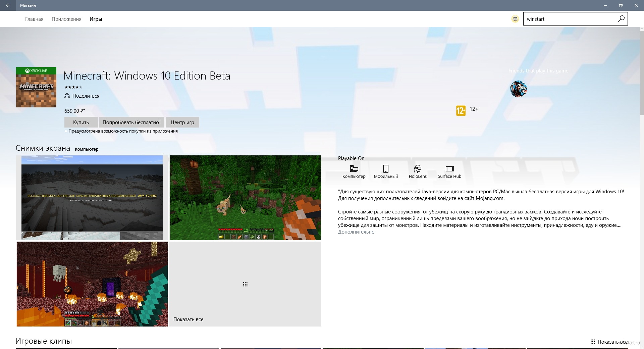Screen dimensions: 644x349
Task: Click the Playable On label
Action: (x=351, y=158)
